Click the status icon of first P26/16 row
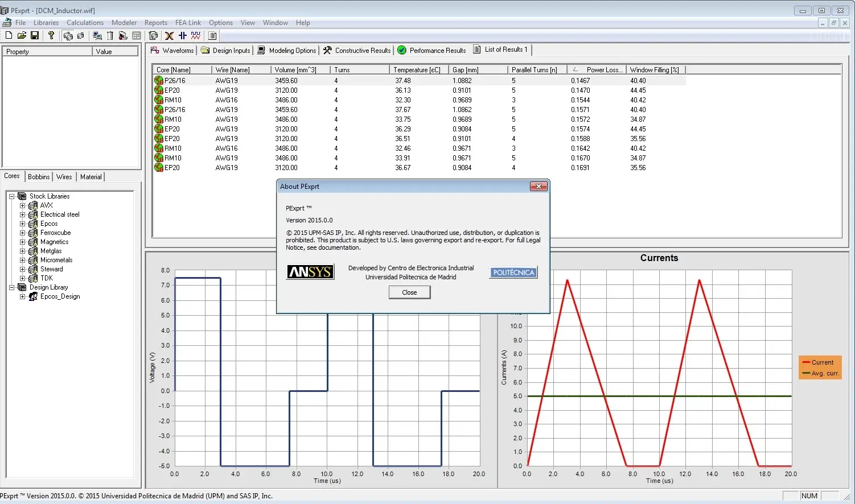Image resolution: width=855 pixels, height=504 pixels. click(x=159, y=80)
